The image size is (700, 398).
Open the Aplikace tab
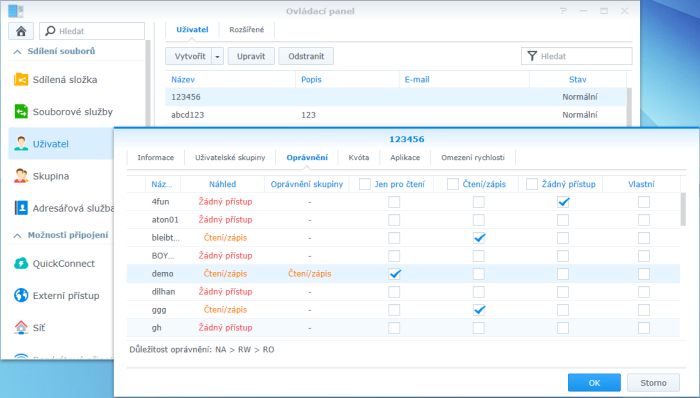pos(405,158)
